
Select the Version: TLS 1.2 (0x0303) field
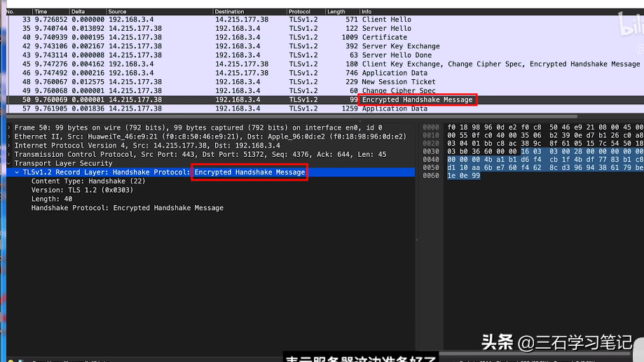coord(82,190)
